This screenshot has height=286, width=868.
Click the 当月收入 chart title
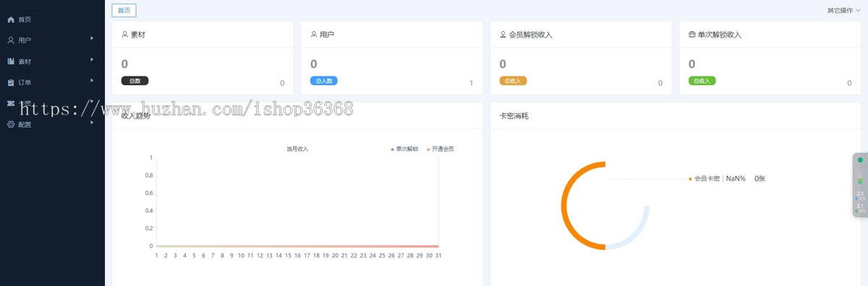297,149
